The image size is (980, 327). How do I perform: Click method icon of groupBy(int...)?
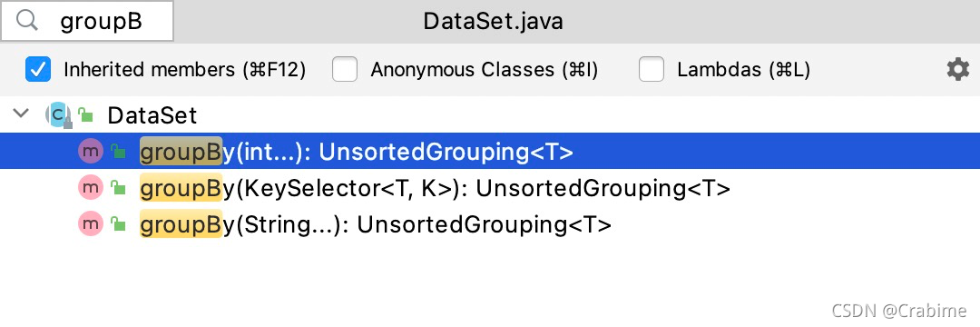(91, 152)
